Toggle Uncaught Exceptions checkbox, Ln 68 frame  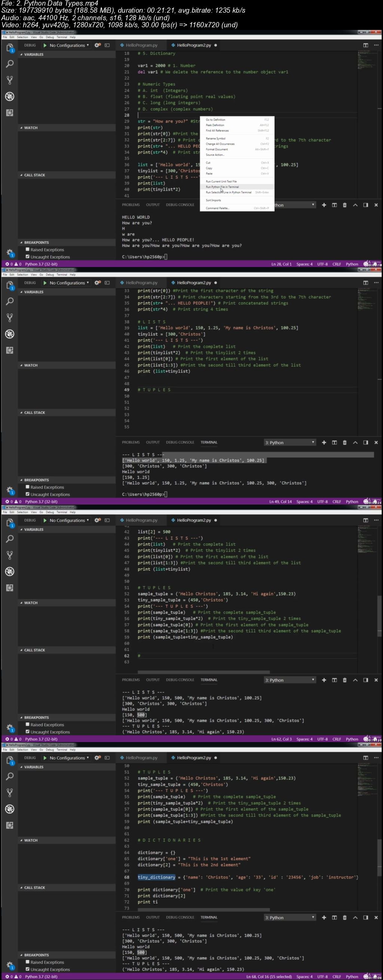[27, 970]
